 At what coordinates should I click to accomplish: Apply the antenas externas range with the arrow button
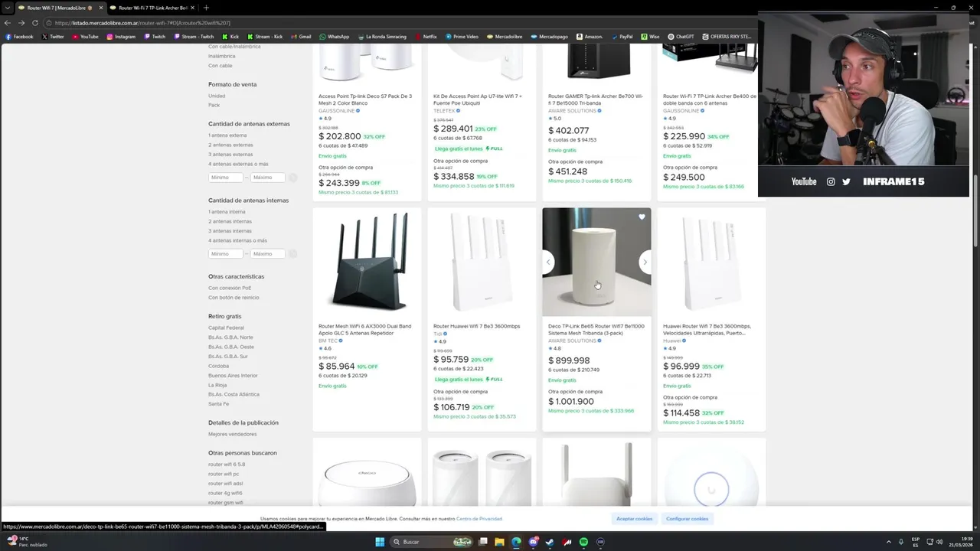tap(292, 178)
